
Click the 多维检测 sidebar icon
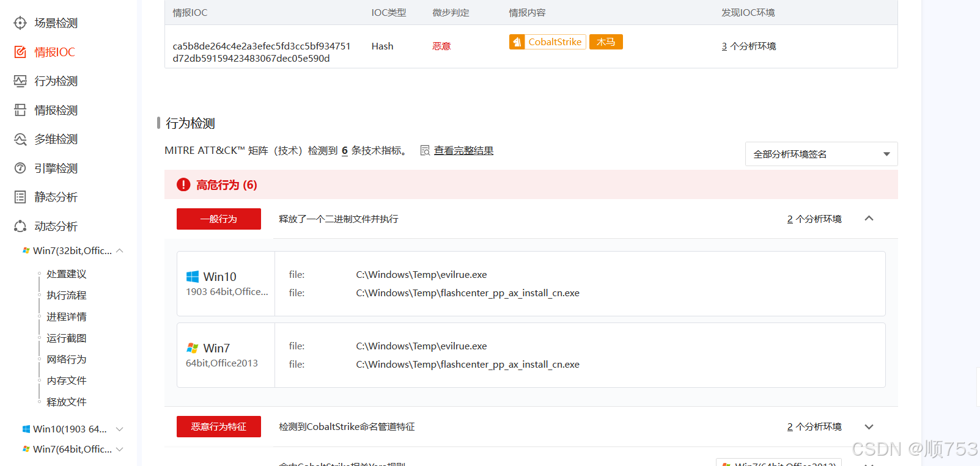point(20,139)
